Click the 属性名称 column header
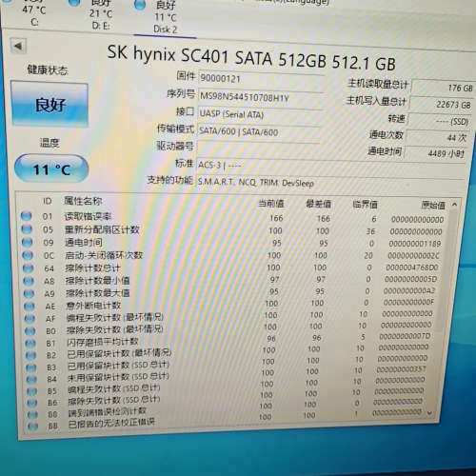 [83, 201]
